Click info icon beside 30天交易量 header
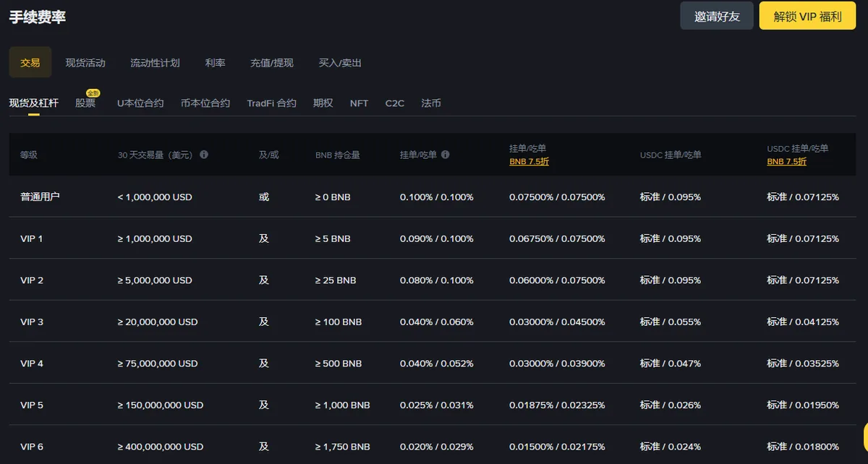 coord(204,155)
